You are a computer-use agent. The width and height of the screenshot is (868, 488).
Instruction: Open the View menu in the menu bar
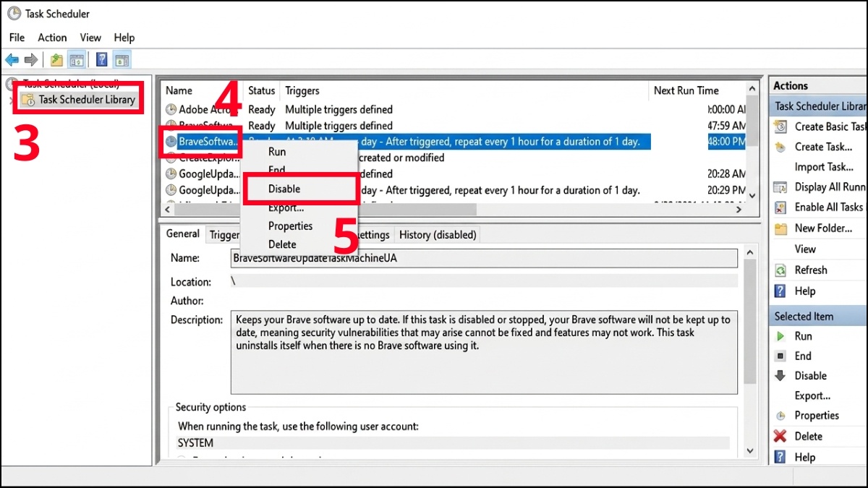tap(90, 38)
